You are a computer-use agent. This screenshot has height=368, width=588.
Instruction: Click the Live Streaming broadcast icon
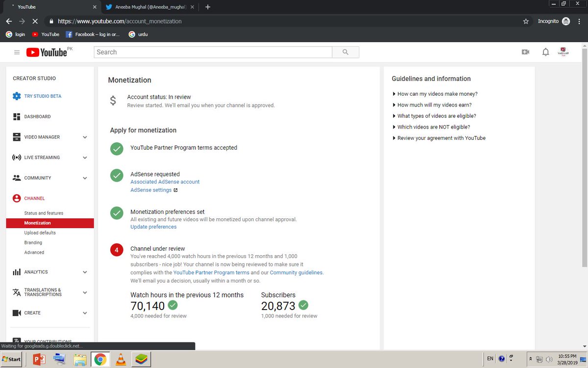17,158
